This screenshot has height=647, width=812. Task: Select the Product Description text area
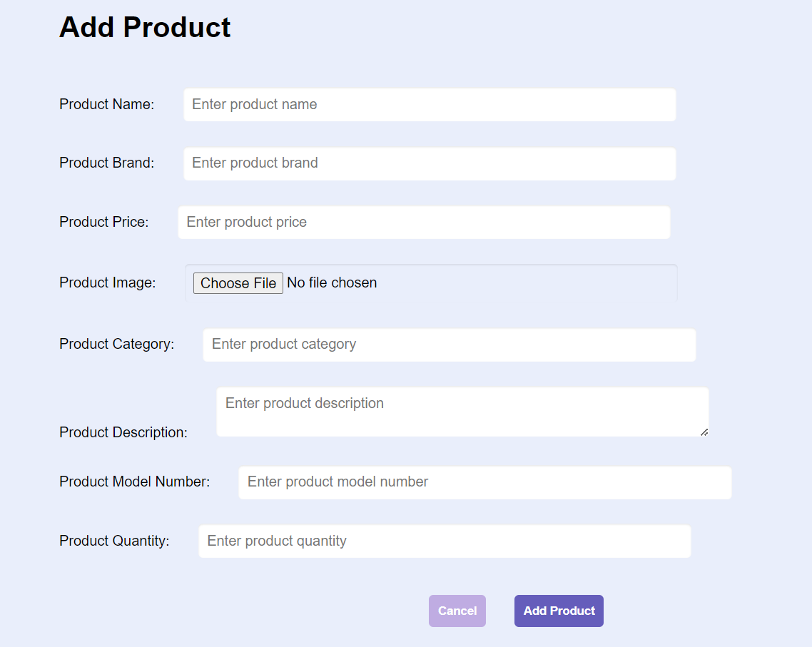coord(462,412)
